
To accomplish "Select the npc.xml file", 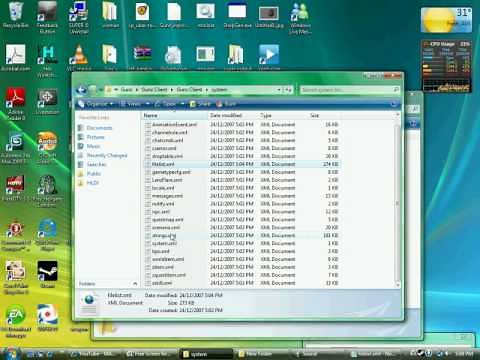I will pos(242,212).
